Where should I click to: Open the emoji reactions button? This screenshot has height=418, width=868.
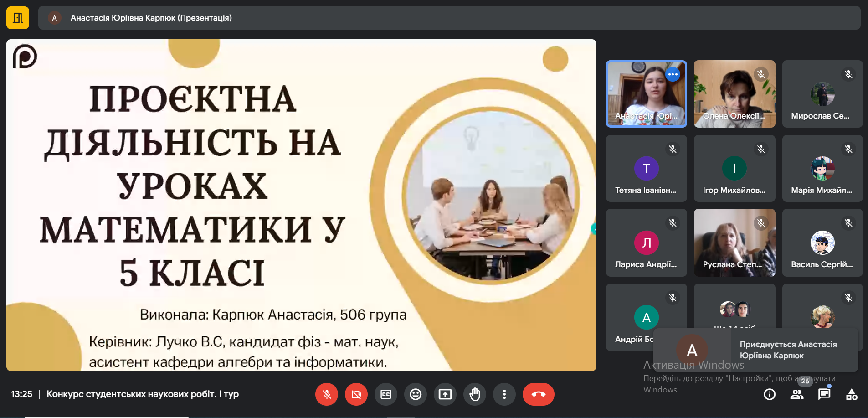pyautogui.click(x=416, y=394)
